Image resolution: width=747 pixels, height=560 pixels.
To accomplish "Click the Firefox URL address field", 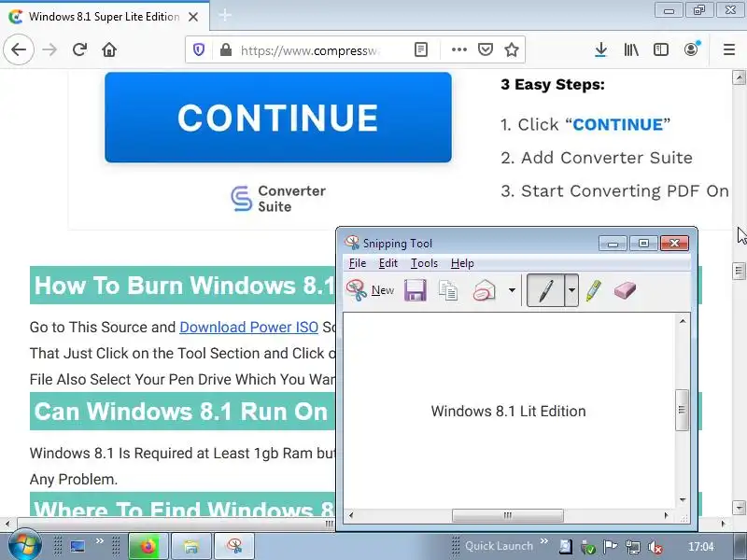I will pos(310,50).
